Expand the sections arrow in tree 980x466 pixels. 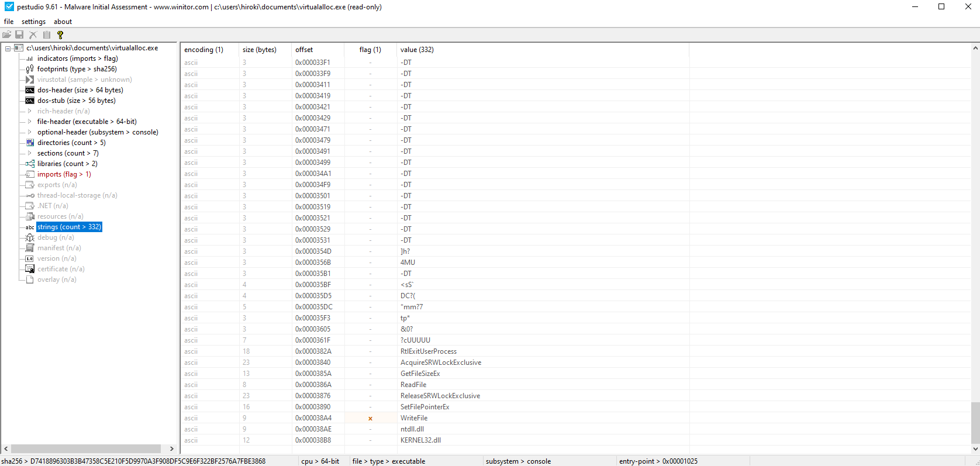(30, 153)
